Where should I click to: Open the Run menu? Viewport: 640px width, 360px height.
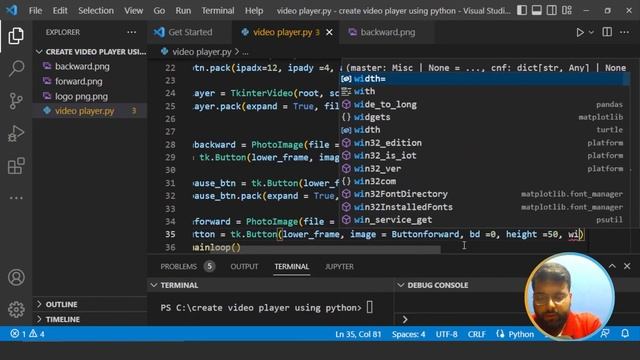click(183, 11)
